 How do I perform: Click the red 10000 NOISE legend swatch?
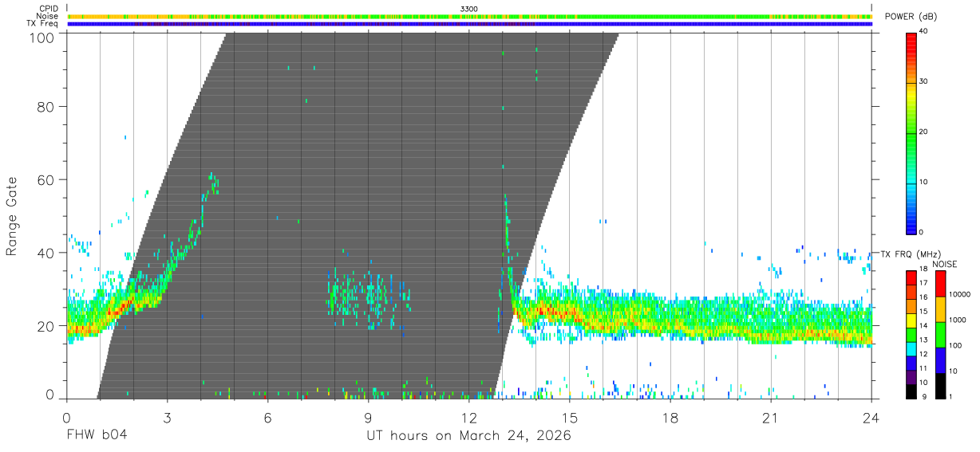(x=939, y=284)
